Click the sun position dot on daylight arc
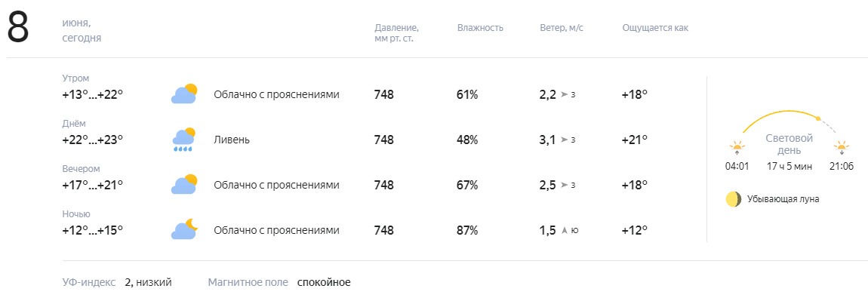 pyautogui.click(x=817, y=118)
